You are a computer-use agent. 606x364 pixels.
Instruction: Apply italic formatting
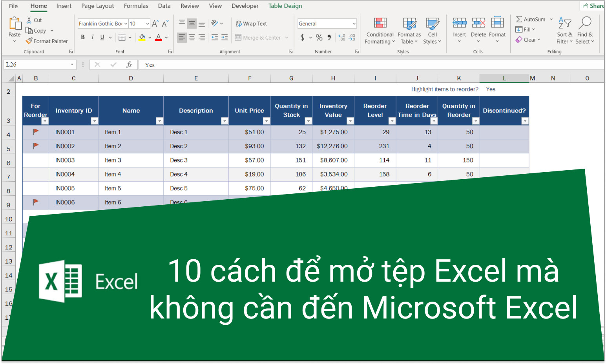pos(92,37)
